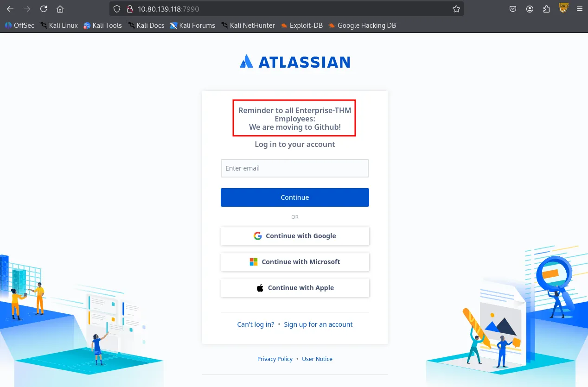Choose Continue with Microsoft
Image resolution: width=588 pixels, height=387 pixels.
click(295, 262)
